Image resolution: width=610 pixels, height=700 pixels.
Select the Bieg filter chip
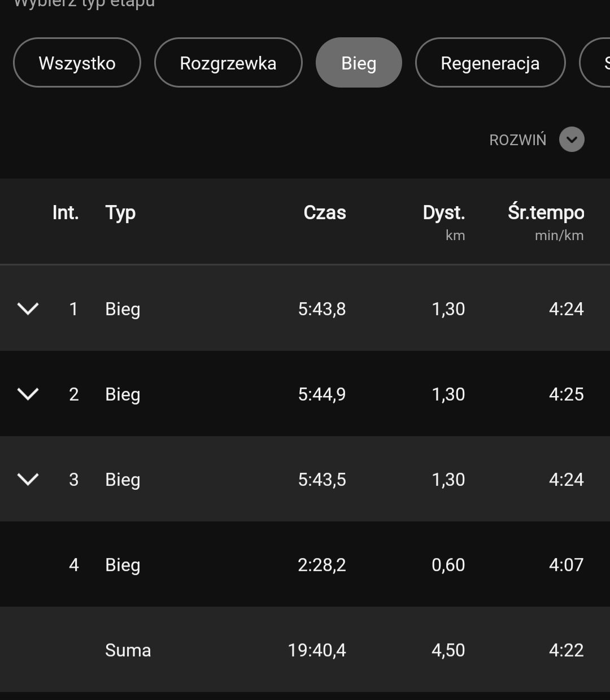tap(359, 63)
